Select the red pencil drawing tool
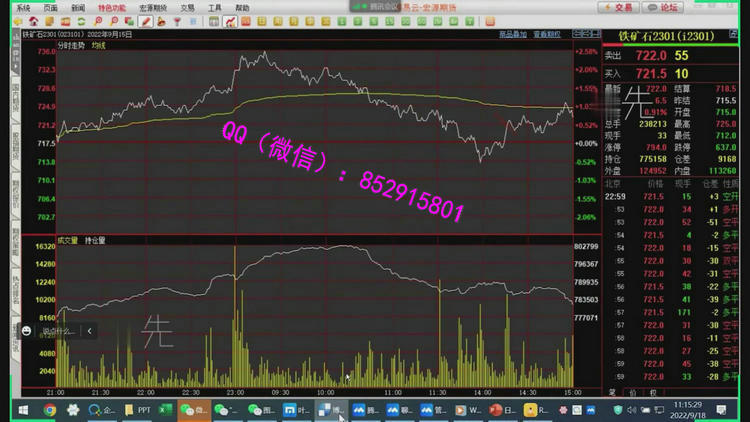Screen dimensions: 750x422 point(145,20)
